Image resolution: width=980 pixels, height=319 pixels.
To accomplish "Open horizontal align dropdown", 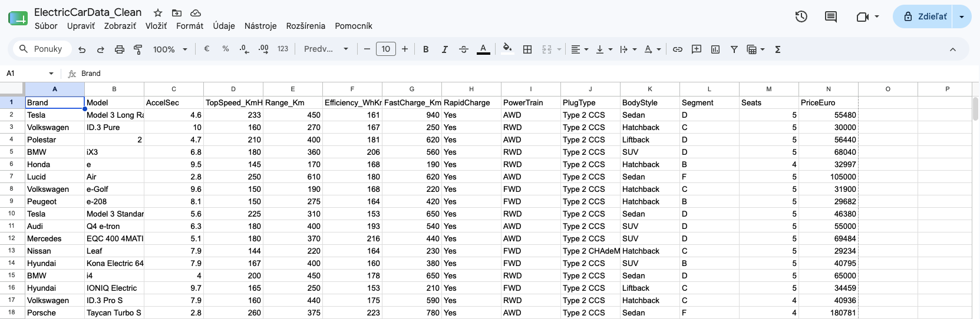I will 580,49.
